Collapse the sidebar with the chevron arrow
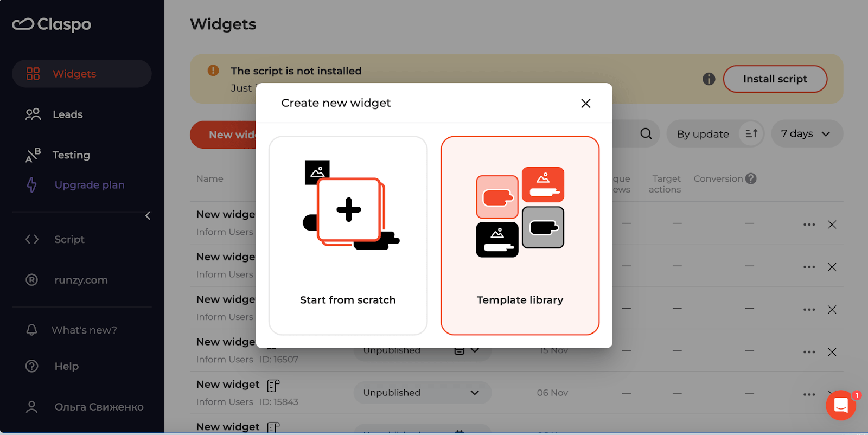The image size is (868, 435). [148, 216]
